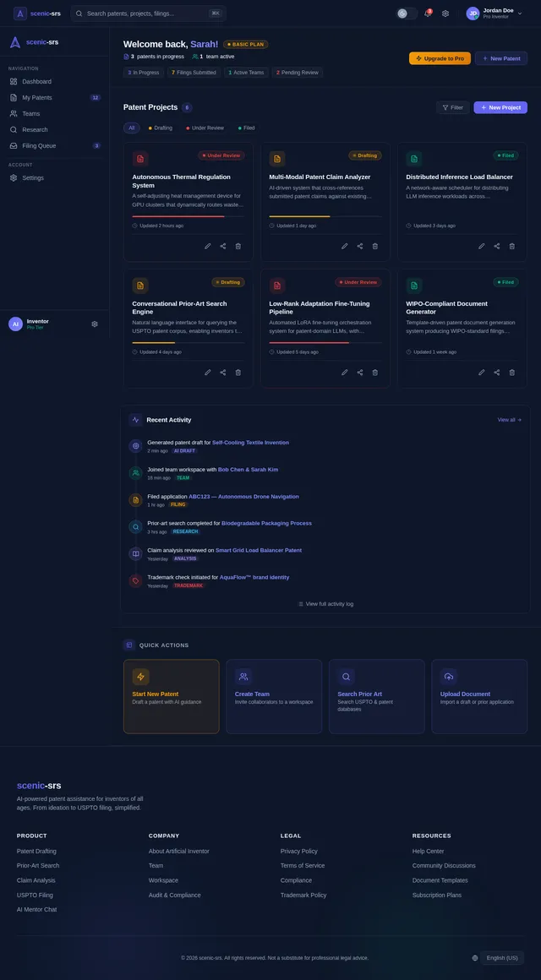
Task: Open settings gear in top bar
Action: [445, 14]
